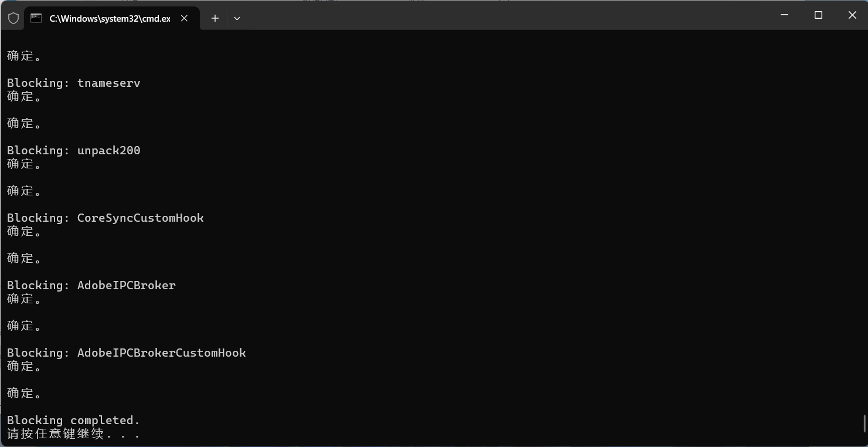Open the new tab profile dropdown
This screenshot has height=447, width=868.
(x=237, y=18)
